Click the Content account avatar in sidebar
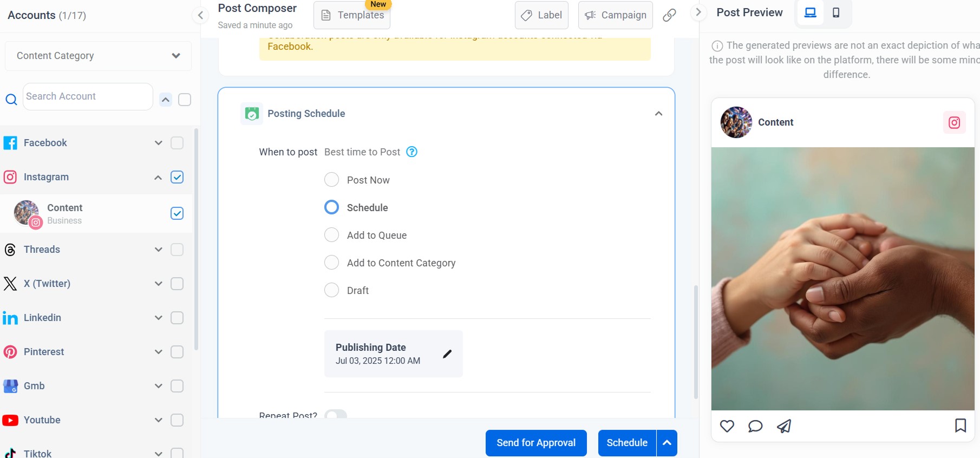 (27, 213)
